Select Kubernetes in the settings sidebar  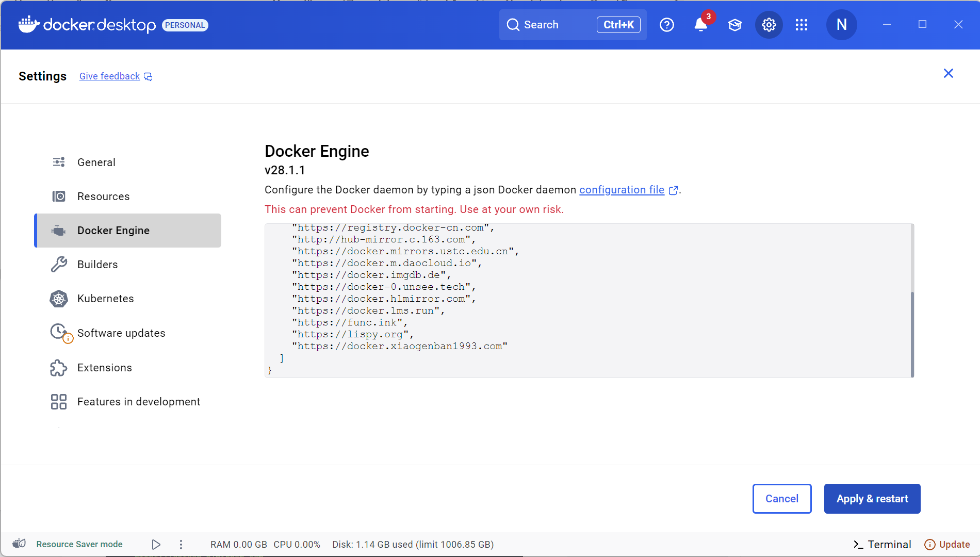[x=105, y=298]
